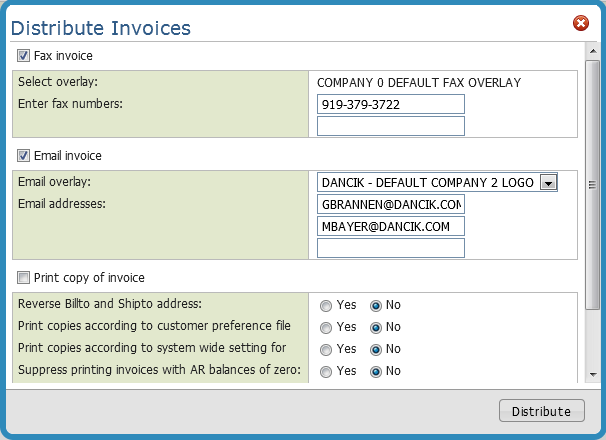Open the Email overlay dropdown
606x440 pixels.
547,182
